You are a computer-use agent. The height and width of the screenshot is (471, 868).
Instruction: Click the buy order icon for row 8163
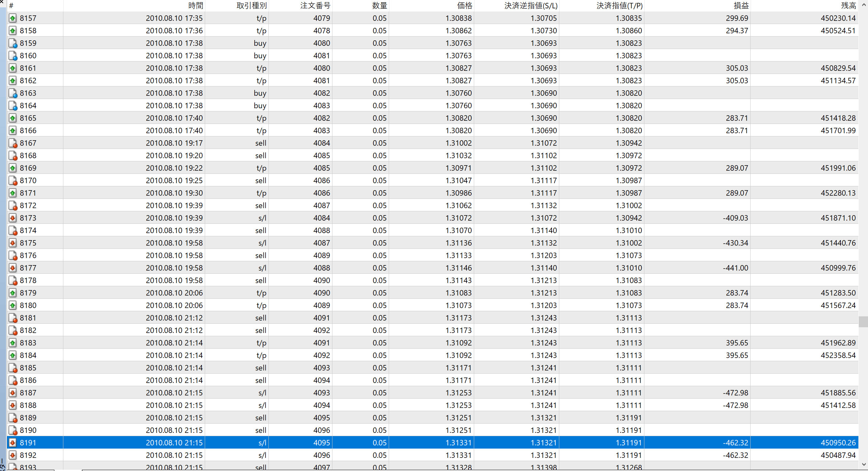12,93
